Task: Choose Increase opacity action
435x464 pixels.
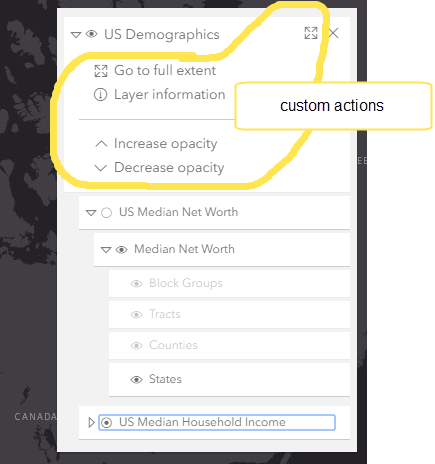Action: [x=166, y=144]
